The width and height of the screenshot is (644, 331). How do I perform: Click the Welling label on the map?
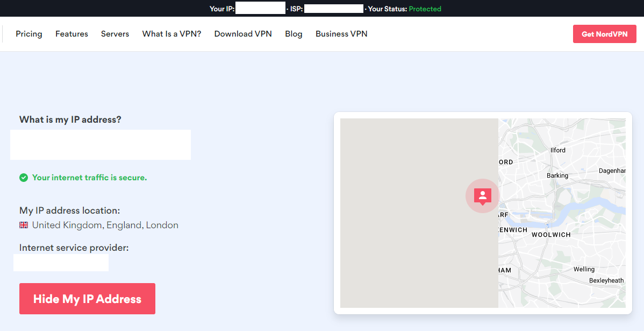(584, 269)
